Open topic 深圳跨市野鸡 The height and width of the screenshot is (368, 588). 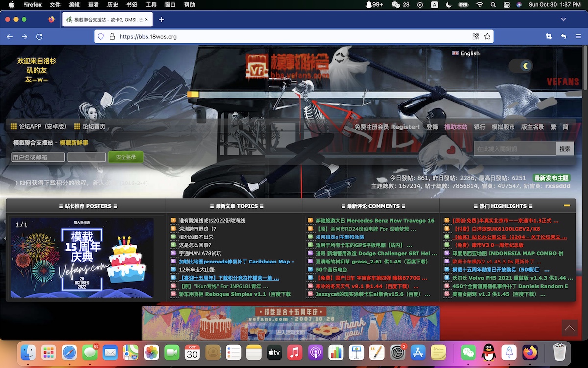(x=197, y=229)
